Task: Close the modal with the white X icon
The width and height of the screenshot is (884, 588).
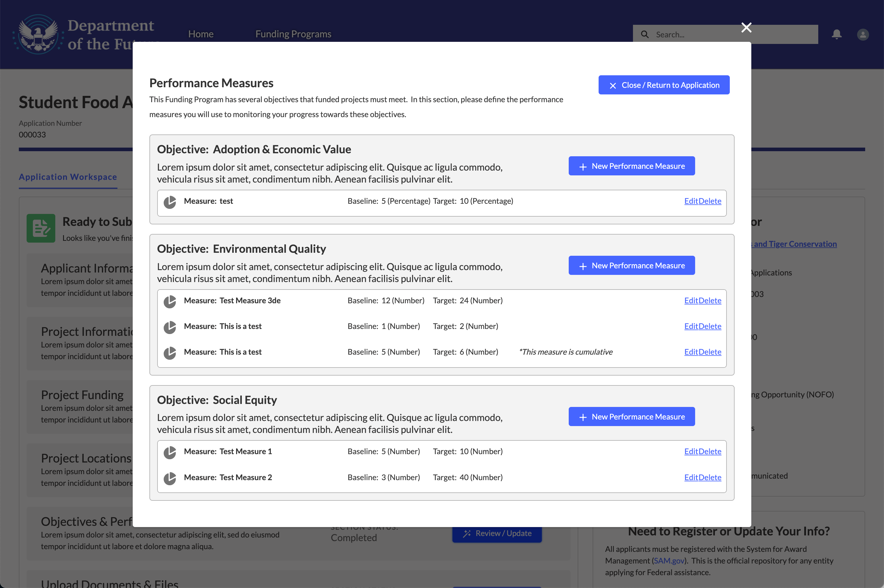Action: point(746,27)
